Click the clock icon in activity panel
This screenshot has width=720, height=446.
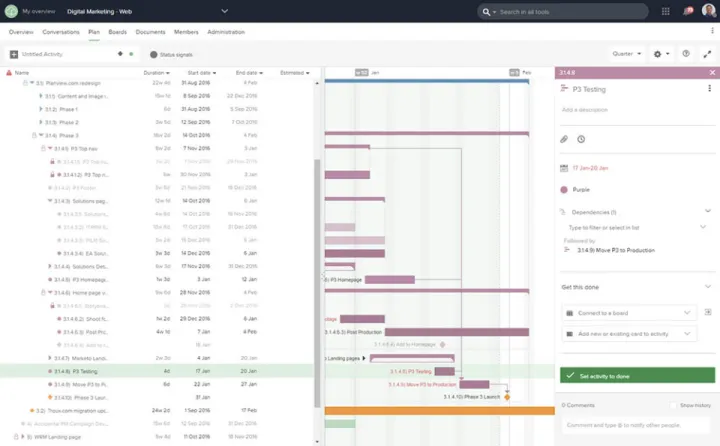(581, 139)
